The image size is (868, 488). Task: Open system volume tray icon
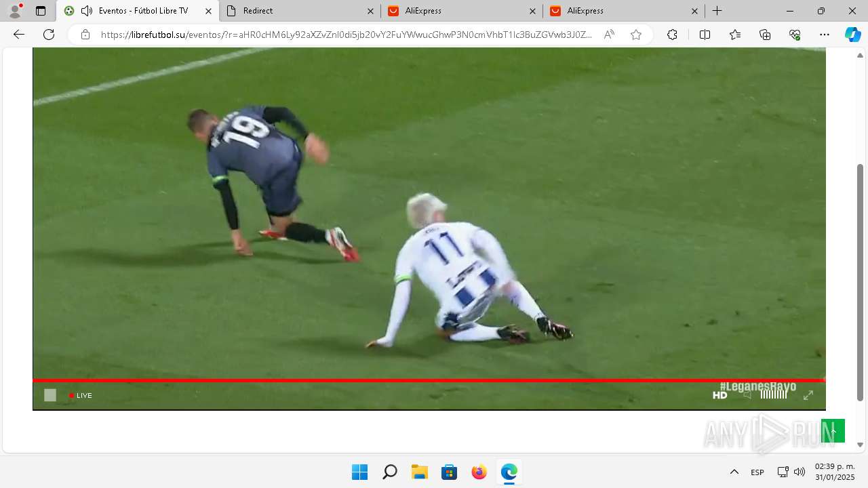800,472
